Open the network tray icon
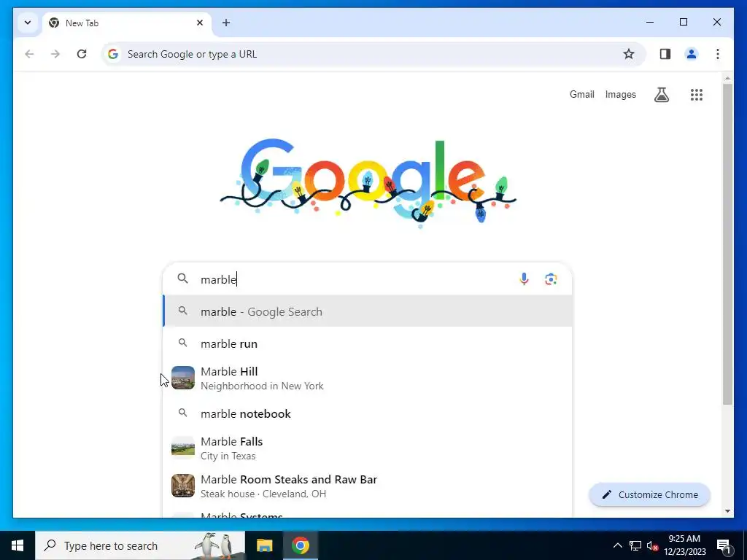747x560 pixels. pyautogui.click(x=635, y=545)
